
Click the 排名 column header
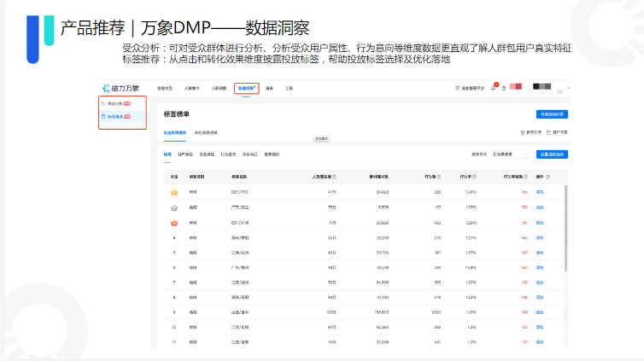(x=174, y=178)
